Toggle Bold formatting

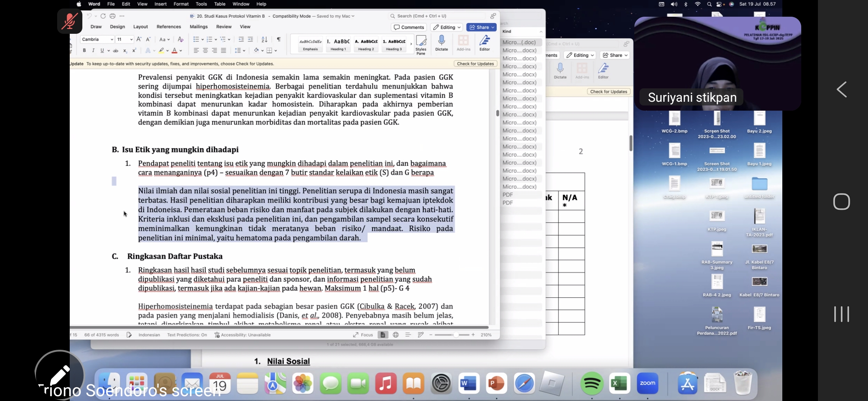coord(84,50)
